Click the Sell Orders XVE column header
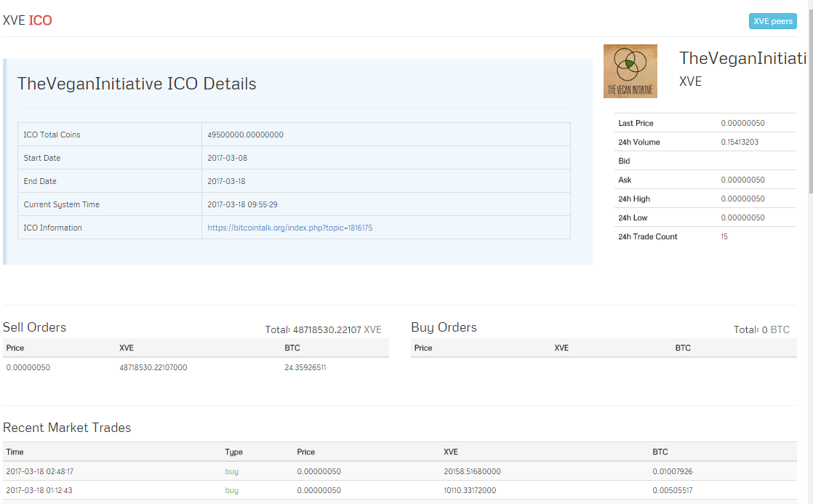The image size is (813, 504). 127,348
